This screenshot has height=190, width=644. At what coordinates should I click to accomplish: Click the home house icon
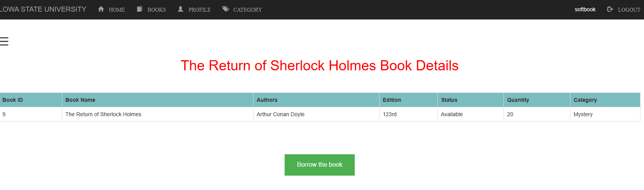pyautogui.click(x=101, y=9)
